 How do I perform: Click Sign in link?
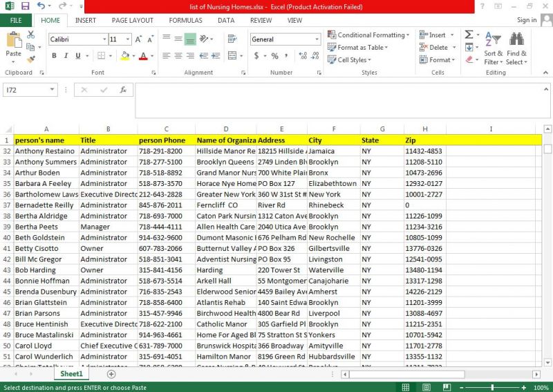tap(527, 20)
